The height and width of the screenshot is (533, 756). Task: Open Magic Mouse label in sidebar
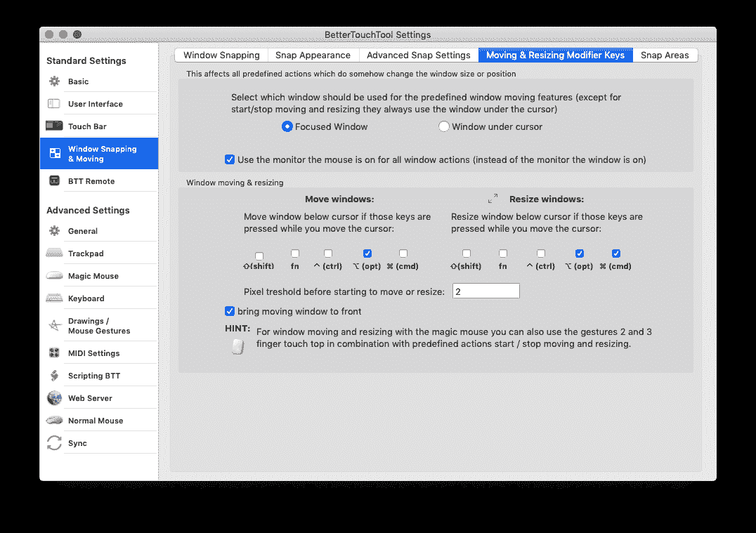pyautogui.click(x=93, y=276)
